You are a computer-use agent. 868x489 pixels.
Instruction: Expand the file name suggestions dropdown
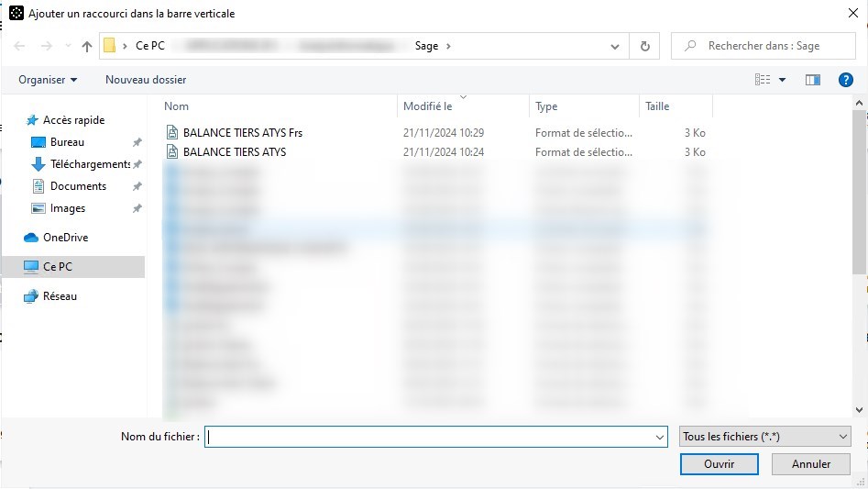(x=660, y=438)
